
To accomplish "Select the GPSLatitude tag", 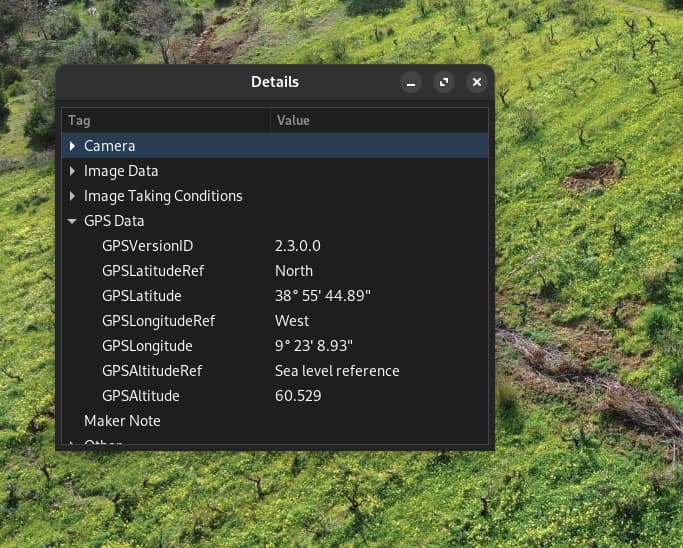I will (x=142, y=296).
